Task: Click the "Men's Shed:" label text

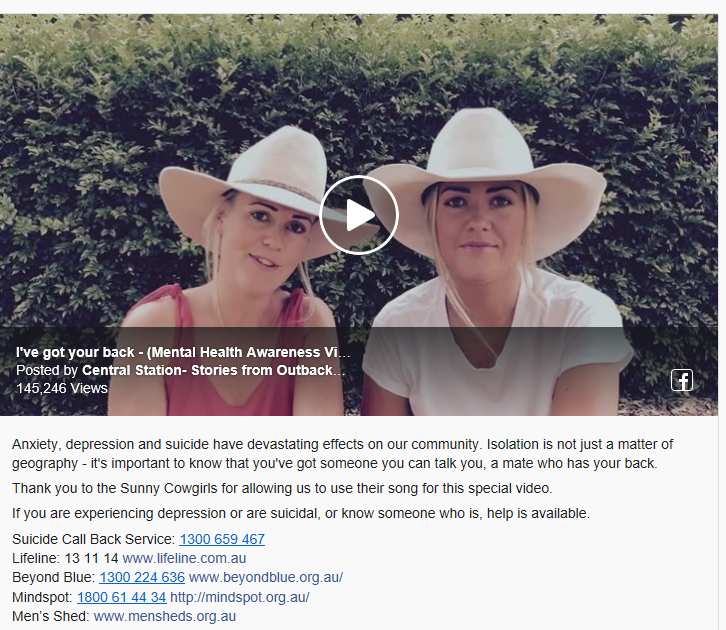Action: point(51,616)
